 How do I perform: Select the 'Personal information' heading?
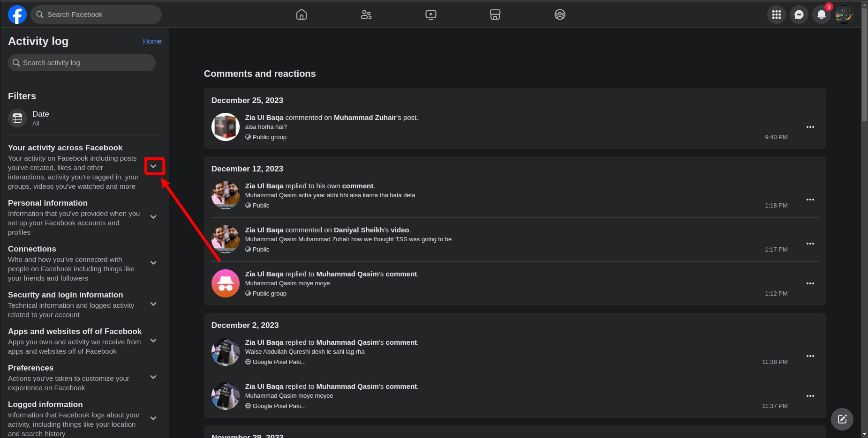tap(48, 203)
